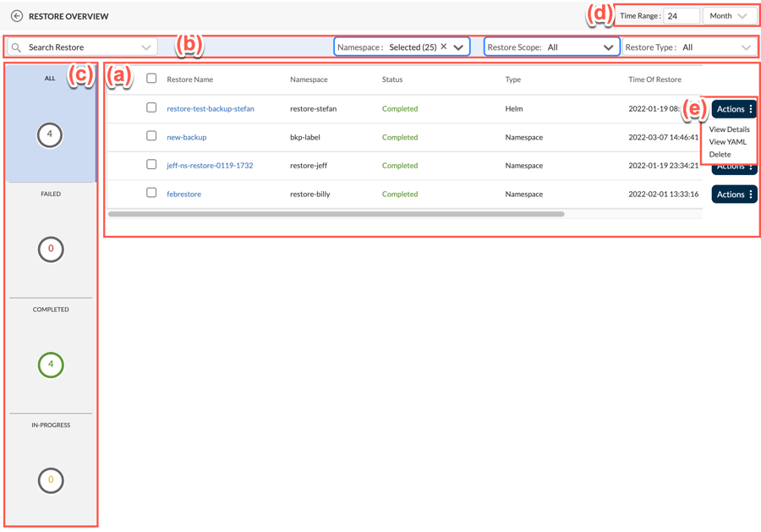The height and width of the screenshot is (532, 761).
Task: Choose View Details from the Actions menu
Action: 729,129
